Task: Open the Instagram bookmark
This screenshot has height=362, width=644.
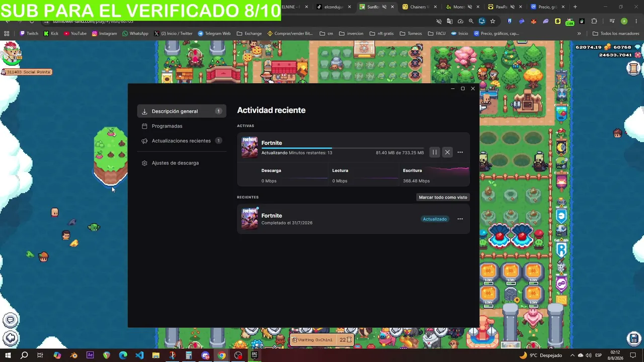Action: pyautogui.click(x=104, y=34)
